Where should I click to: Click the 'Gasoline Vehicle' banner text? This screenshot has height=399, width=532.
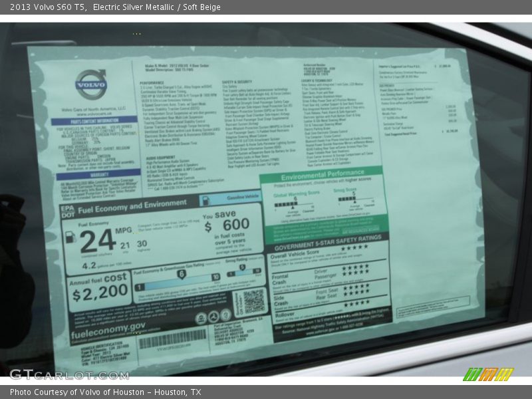243,197
